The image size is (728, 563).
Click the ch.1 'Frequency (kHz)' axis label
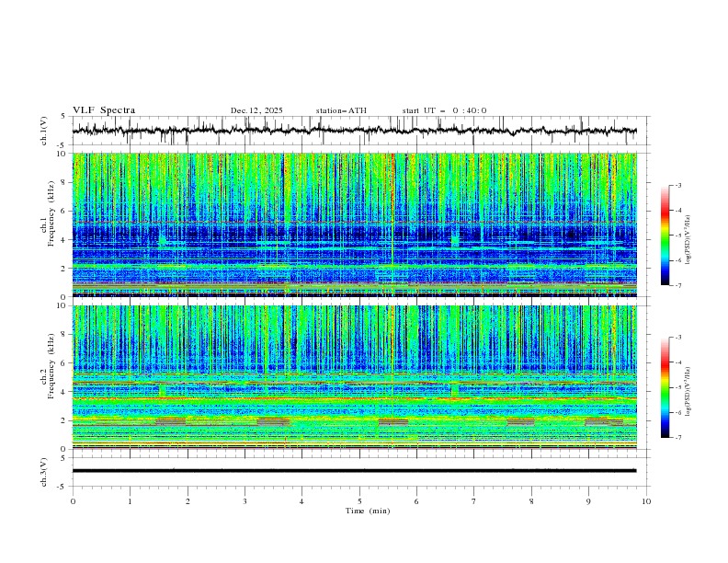[x=51, y=212]
